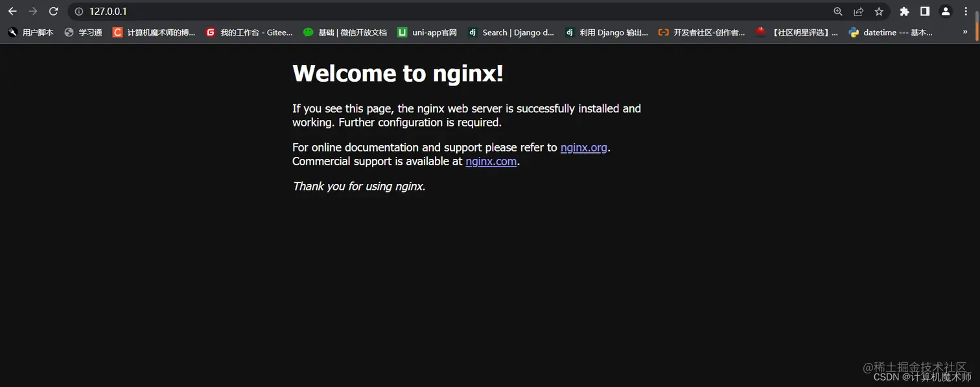Reload the nginx welcome page

(54, 12)
